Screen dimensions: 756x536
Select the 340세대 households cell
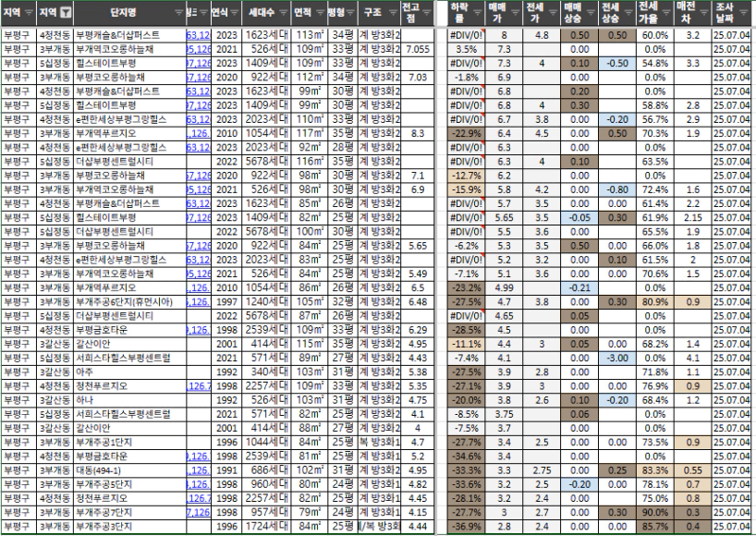click(x=266, y=372)
